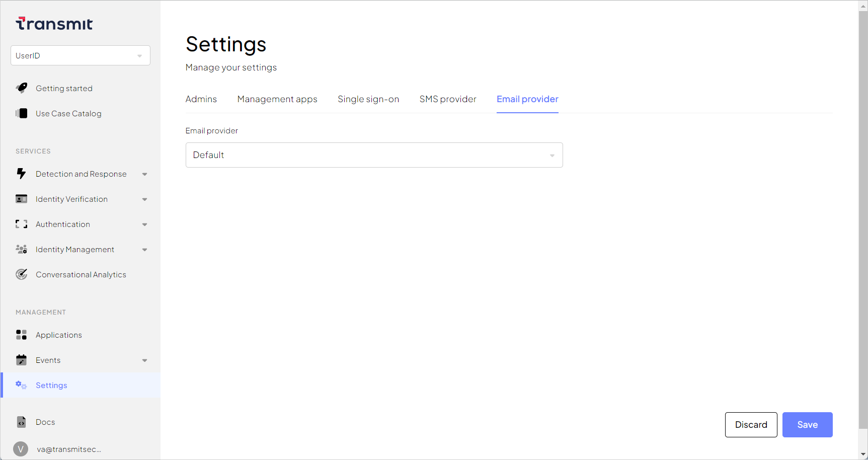Click the Applications grid icon
This screenshot has width=868, height=460.
[x=22, y=335]
